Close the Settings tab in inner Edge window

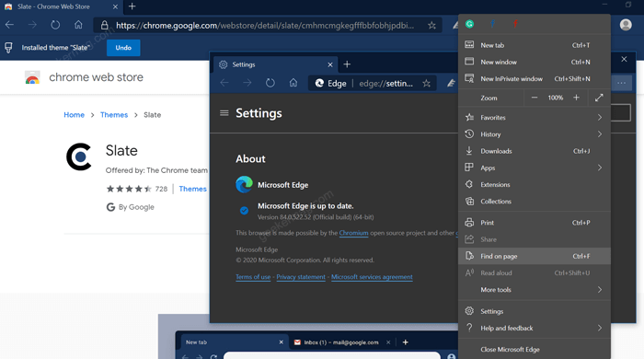tap(330, 65)
